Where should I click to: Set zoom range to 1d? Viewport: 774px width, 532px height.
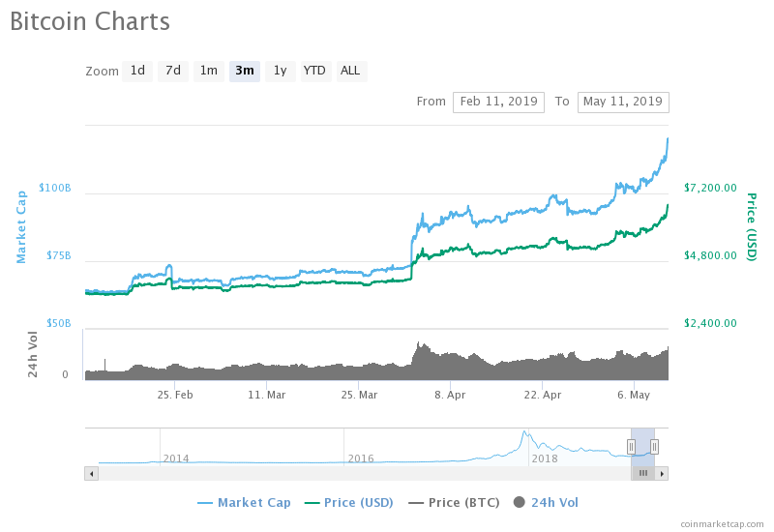coord(137,71)
